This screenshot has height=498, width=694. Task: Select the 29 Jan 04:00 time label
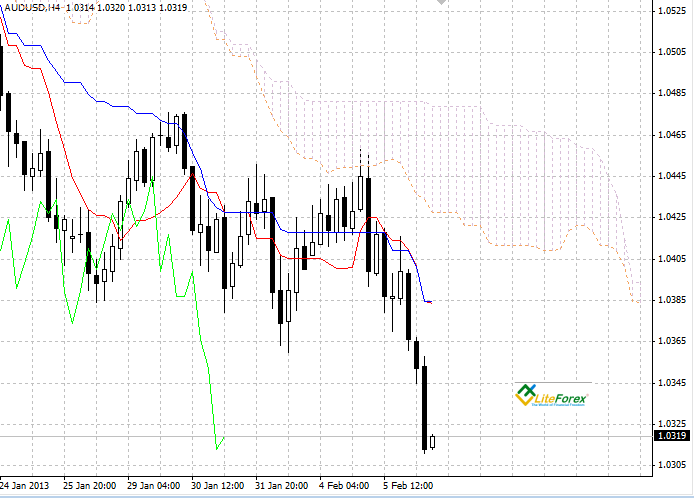154,486
